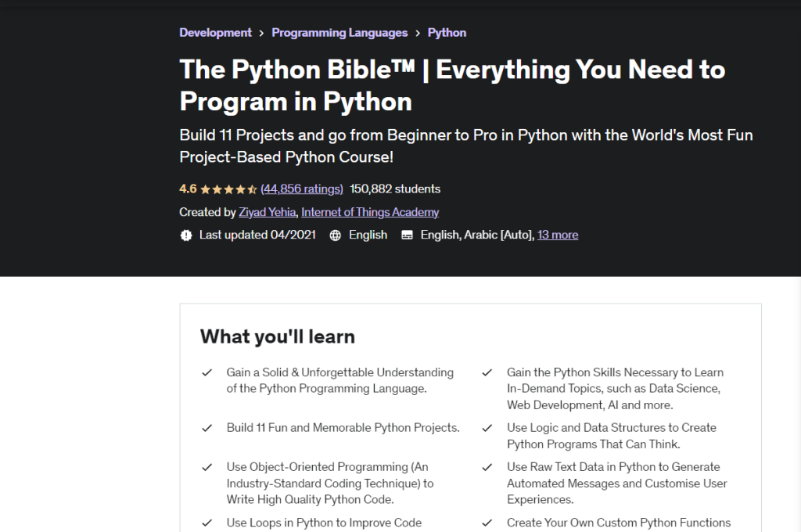Click the chevron before Python breadcrumb

pos(416,32)
